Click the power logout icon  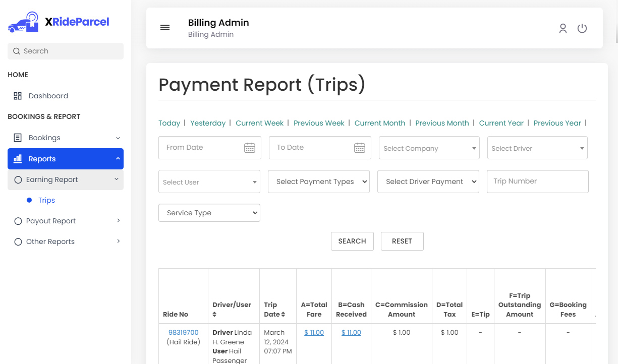pyautogui.click(x=582, y=29)
